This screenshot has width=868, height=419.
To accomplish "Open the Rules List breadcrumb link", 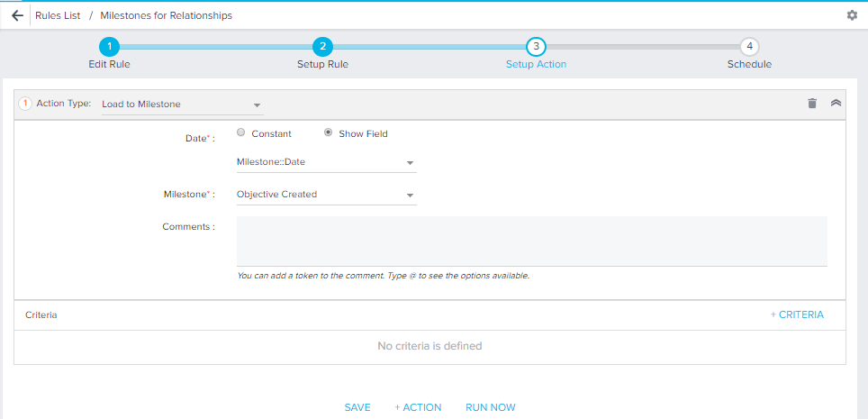I will click(58, 15).
